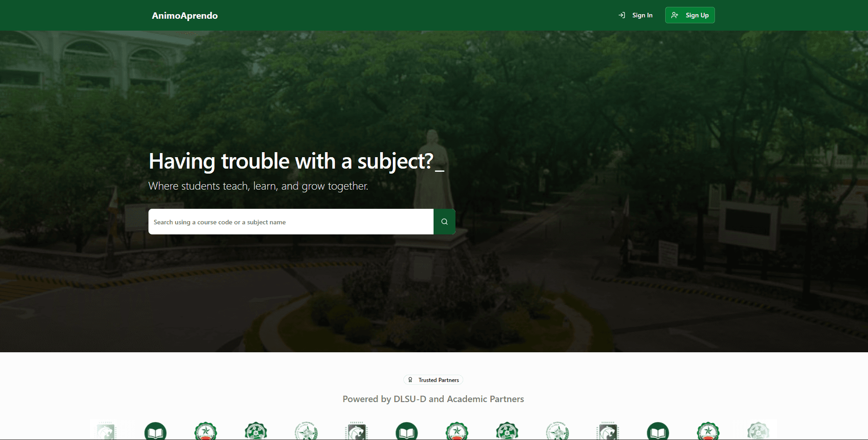Open the middle red-and-green star seal logo
This screenshot has width=868, height=440.
click(457, 431)
